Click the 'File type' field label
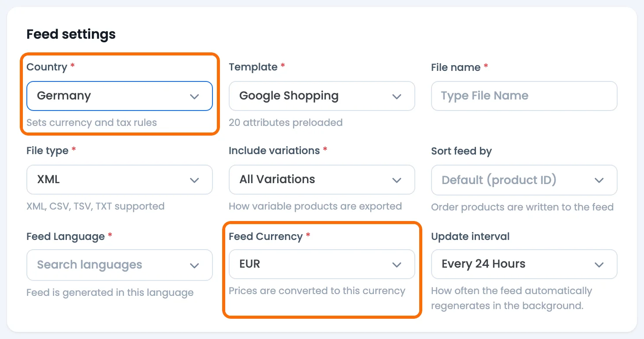The image size is (644, 339). click(48, 151)
